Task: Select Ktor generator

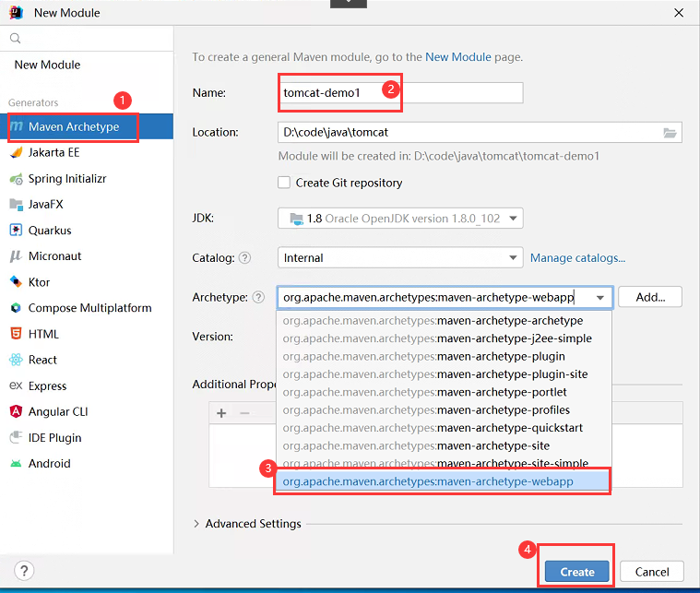Action: (x=87, y=282)
